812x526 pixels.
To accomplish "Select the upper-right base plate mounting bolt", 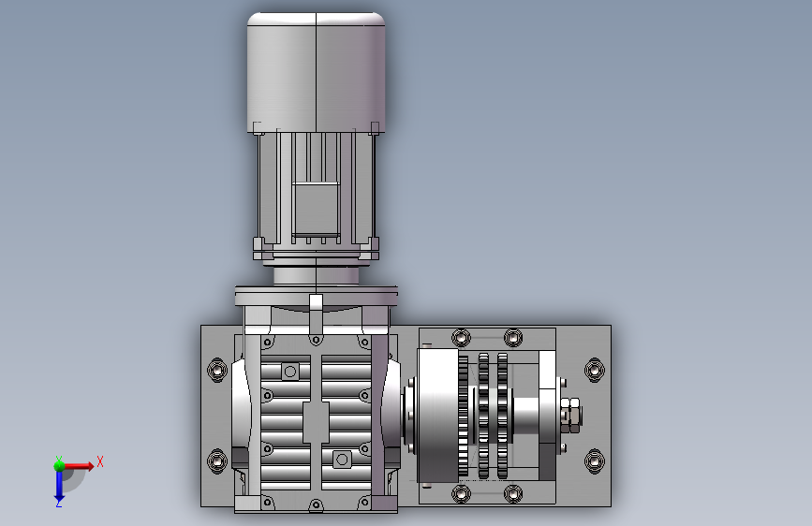I will pos(594,370).
